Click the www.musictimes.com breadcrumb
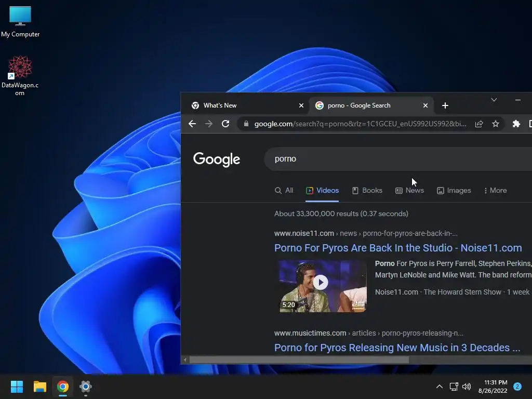The image size is (532, 399). click(x=310, y=333)
